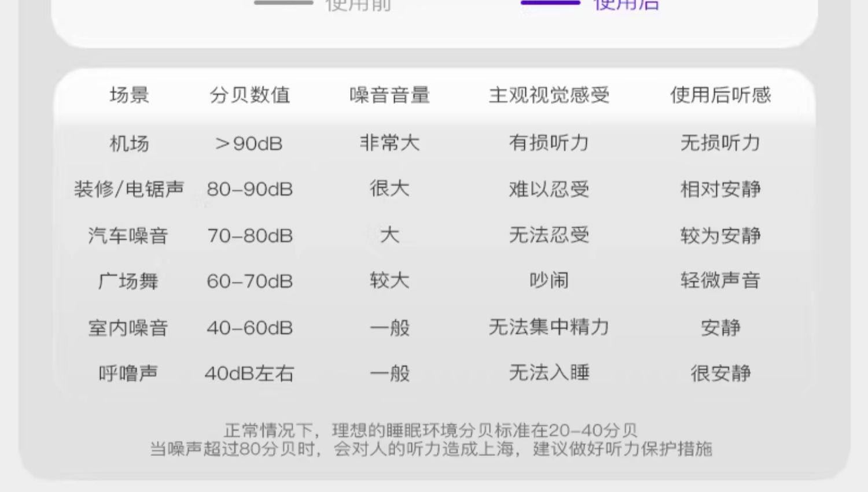
Task: Select the 轻微声音 result cell
Action: 720,281
